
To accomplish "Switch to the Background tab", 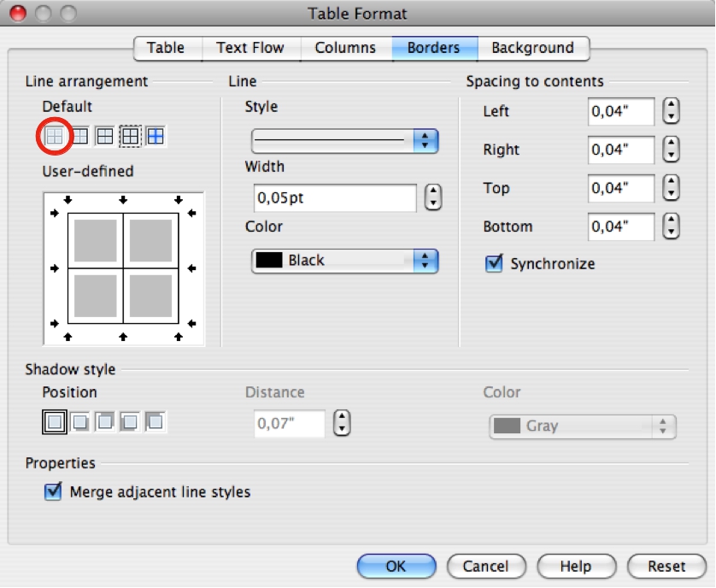I will point(533,48).
